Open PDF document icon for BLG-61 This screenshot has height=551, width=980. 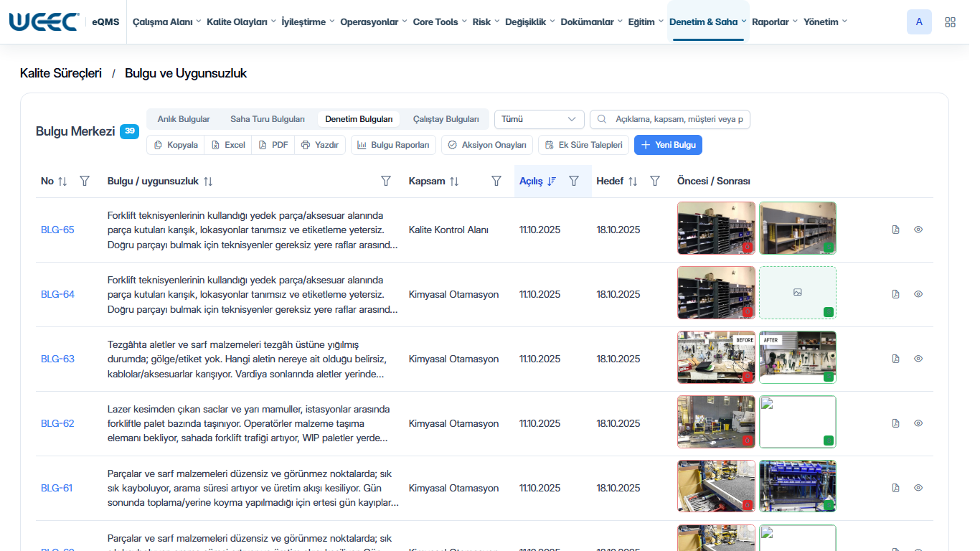pyautogui.click(x=895, y=488)
